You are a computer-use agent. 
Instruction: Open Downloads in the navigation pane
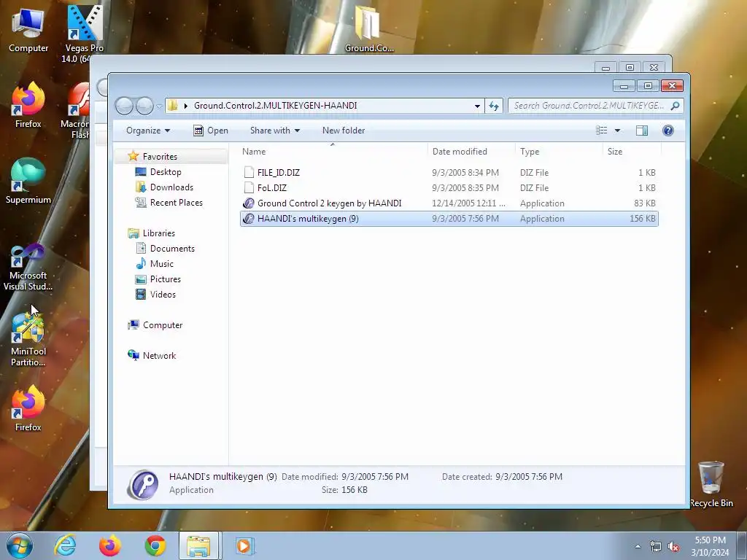(171, 187)
